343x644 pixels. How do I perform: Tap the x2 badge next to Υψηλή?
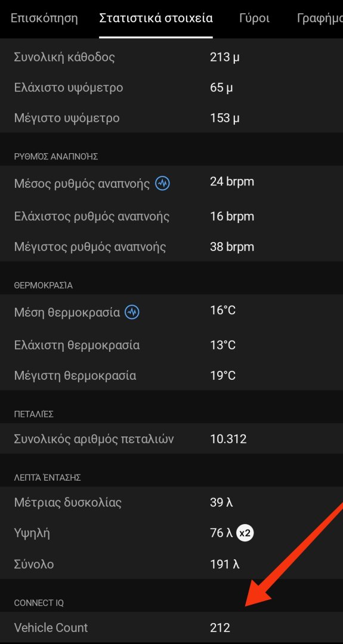tap(245, 534)
